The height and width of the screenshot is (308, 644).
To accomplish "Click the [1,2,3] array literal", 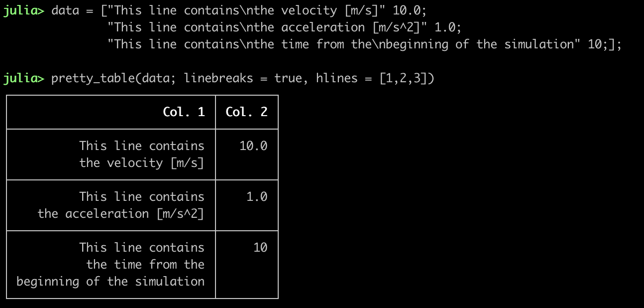I will 403,78.
